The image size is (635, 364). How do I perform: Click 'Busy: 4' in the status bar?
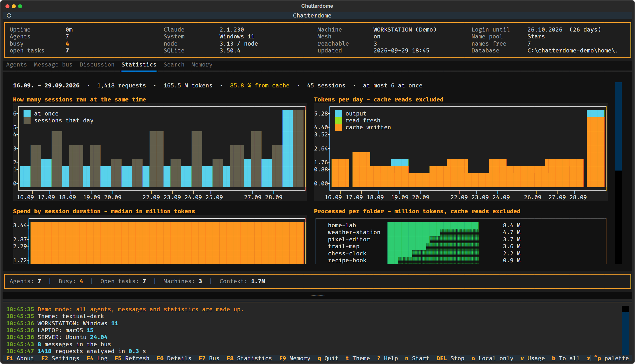tap(71, 281)
